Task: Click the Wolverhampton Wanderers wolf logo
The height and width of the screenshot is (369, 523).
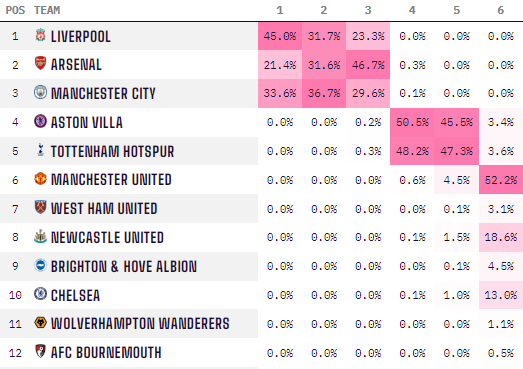Action: click(x=40, y=323)
